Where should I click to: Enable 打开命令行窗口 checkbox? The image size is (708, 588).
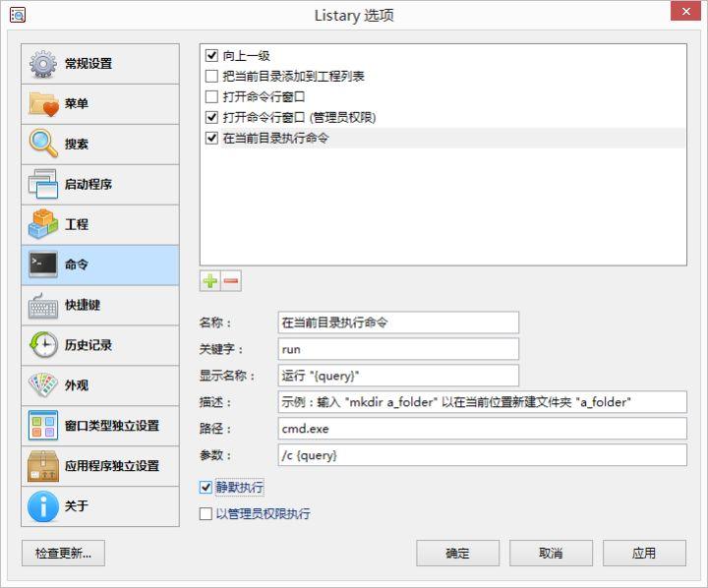pyautogui.click(x=211, y=96)
